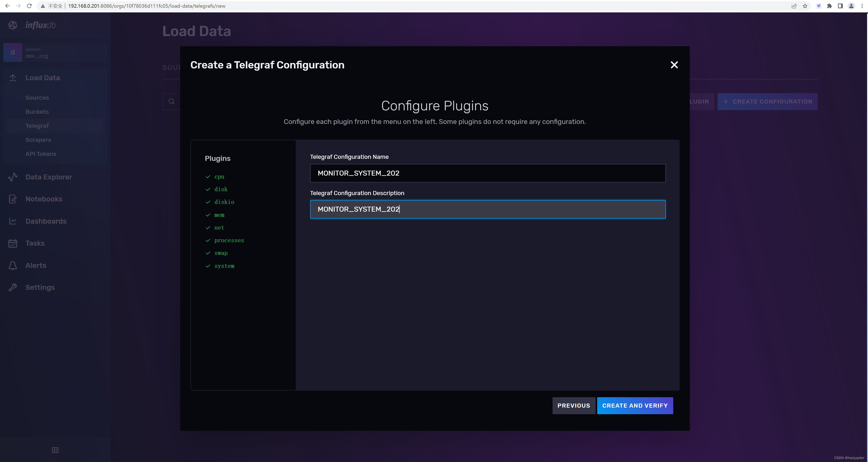Open Telegraf in Load Data menu
868x462 pixels.
point(37,126)
